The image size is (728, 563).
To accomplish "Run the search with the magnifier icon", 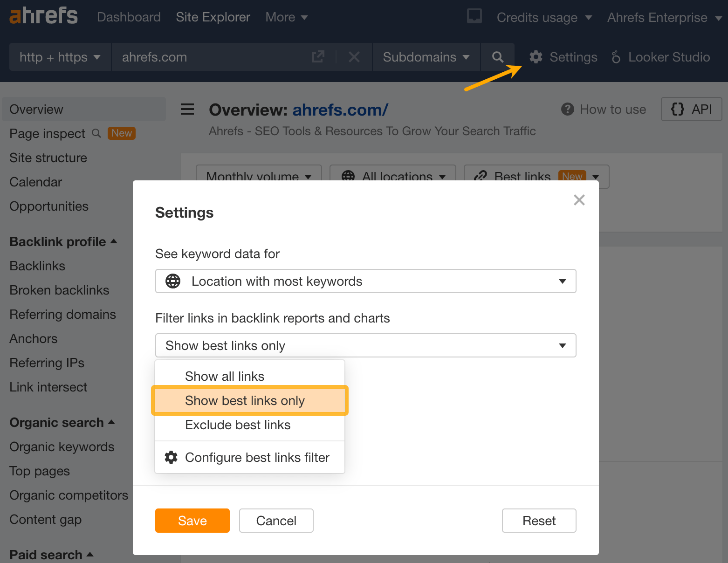I will click(497, 57).
